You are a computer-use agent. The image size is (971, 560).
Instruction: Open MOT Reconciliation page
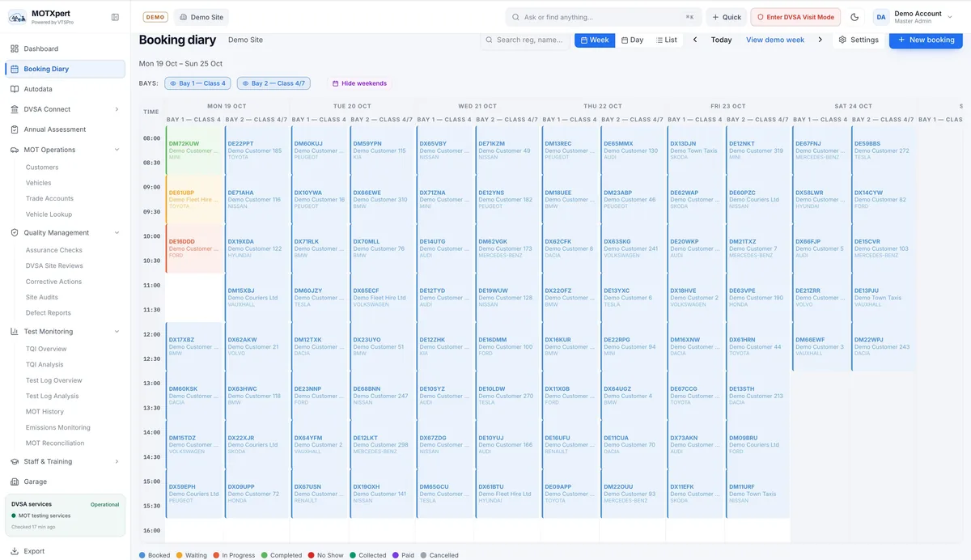[55, 443]
